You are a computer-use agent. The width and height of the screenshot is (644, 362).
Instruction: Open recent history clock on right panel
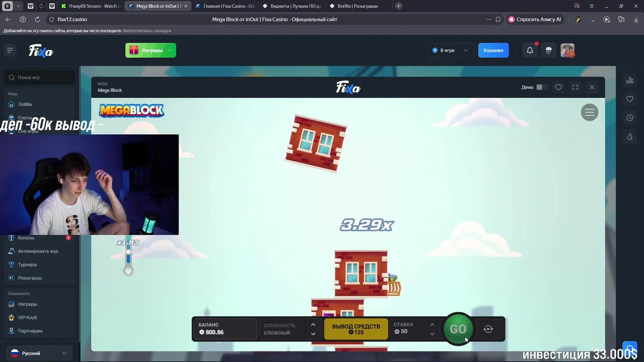pyautogui.click(x=630, y=118)
